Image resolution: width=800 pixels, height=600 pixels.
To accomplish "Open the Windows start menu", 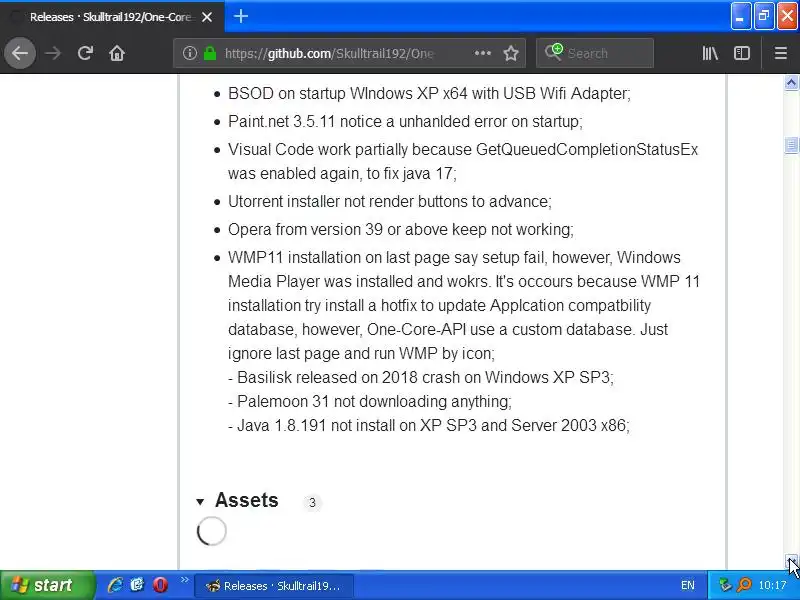I will point(47,585).
